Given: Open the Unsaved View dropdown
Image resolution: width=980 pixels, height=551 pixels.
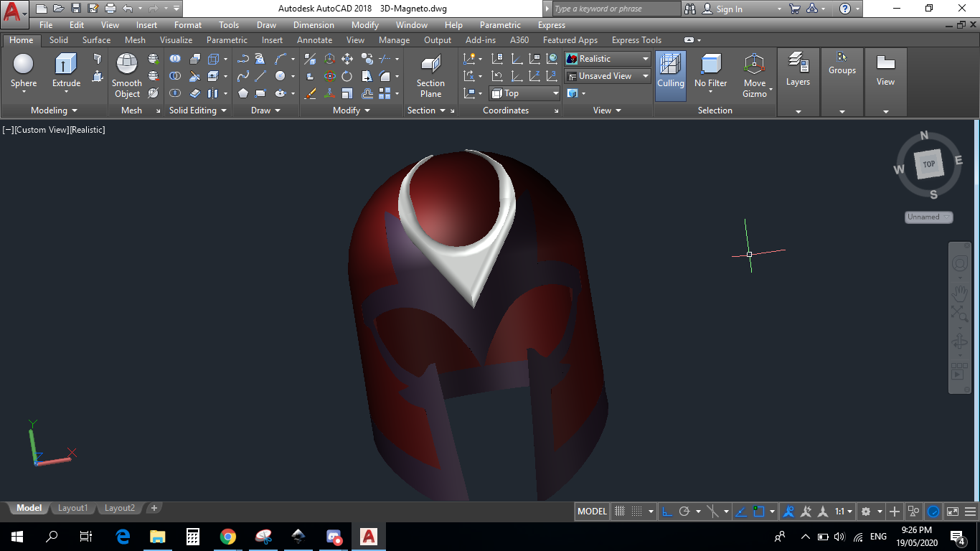Looking at the screenshot, I should [x=608, y=76].
